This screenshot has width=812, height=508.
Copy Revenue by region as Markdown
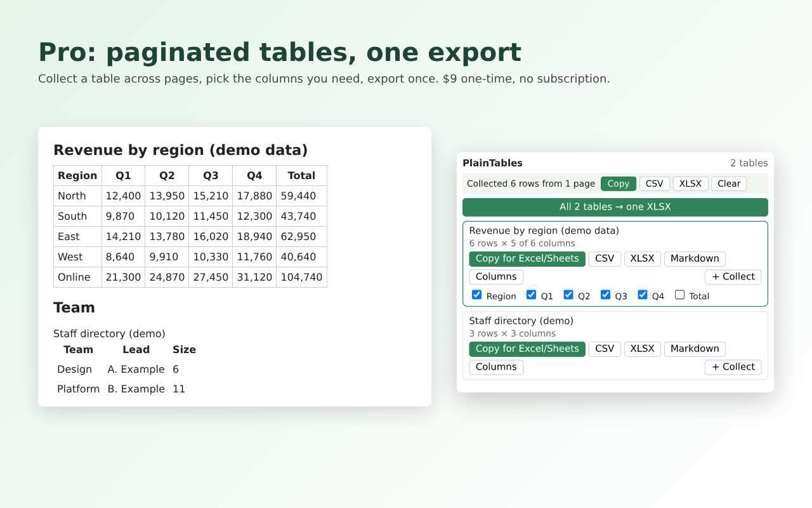[x=695, y=258]
